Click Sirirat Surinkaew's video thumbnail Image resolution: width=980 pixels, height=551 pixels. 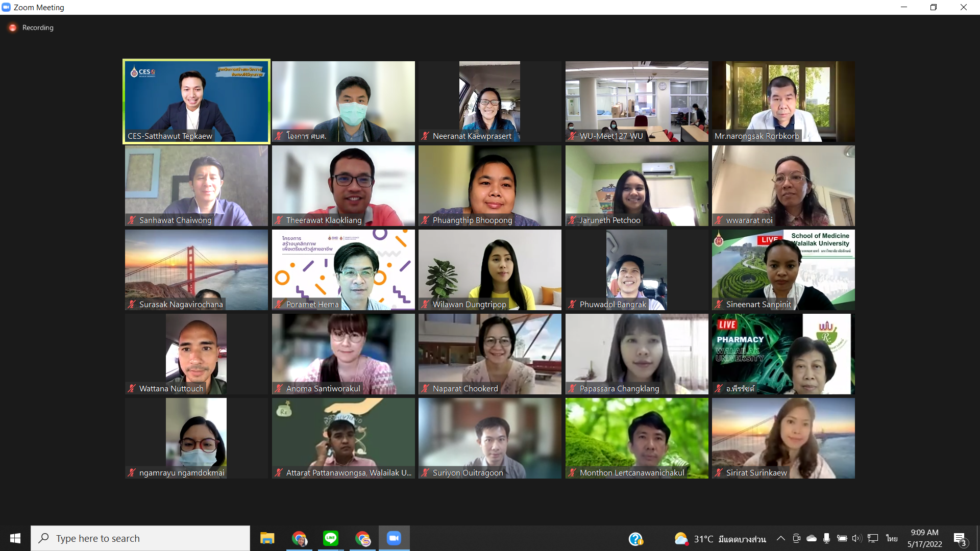tap(783, 438)
